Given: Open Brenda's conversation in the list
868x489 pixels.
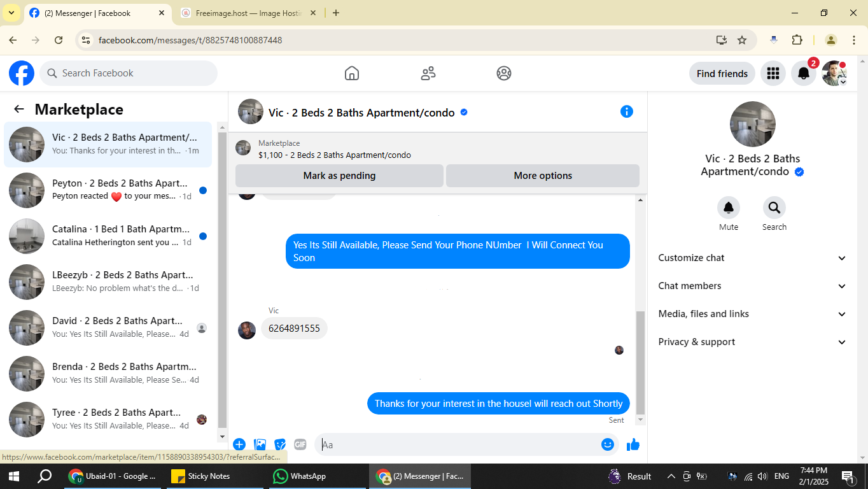Looking at the screenshot, I should point(108,374).
